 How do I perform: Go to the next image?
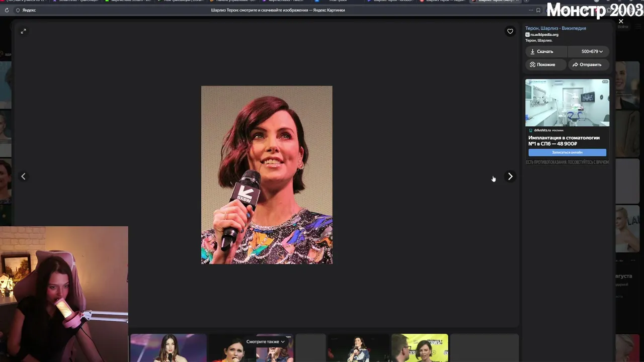(510, 176)
